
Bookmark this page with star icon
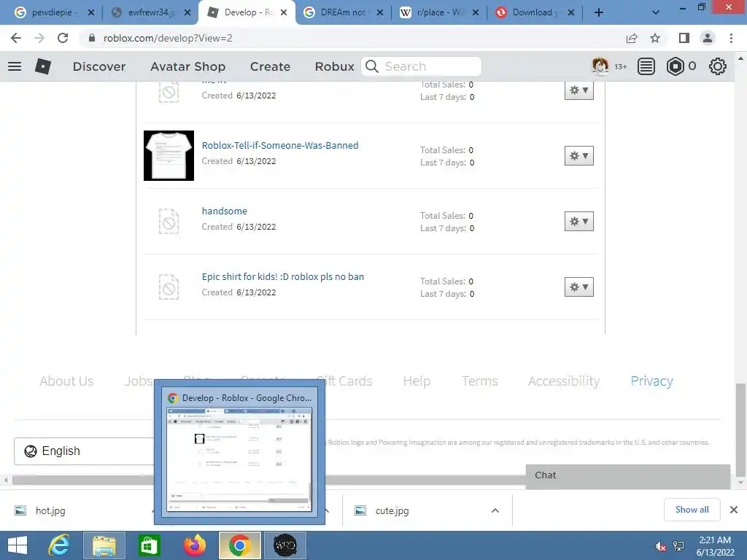(655, 38)
